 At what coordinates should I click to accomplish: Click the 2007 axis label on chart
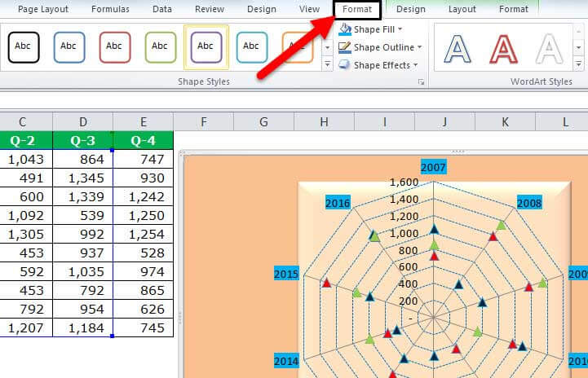pos(433,167)
